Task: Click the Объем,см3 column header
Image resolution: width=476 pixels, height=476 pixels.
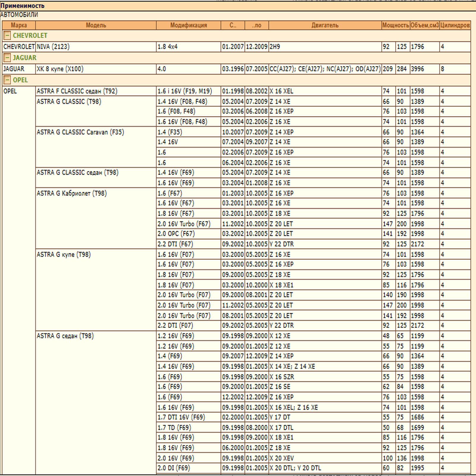Action: point(425,25)
